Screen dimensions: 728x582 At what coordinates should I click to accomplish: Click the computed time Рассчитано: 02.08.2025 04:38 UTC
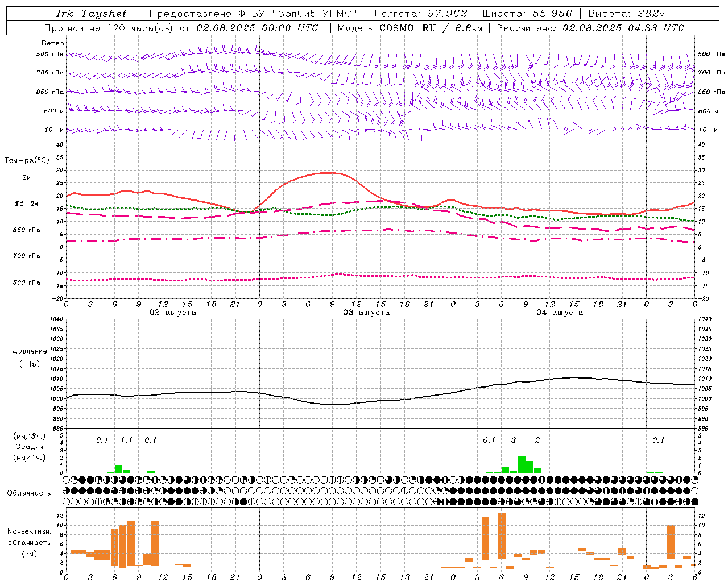point(590,28)
